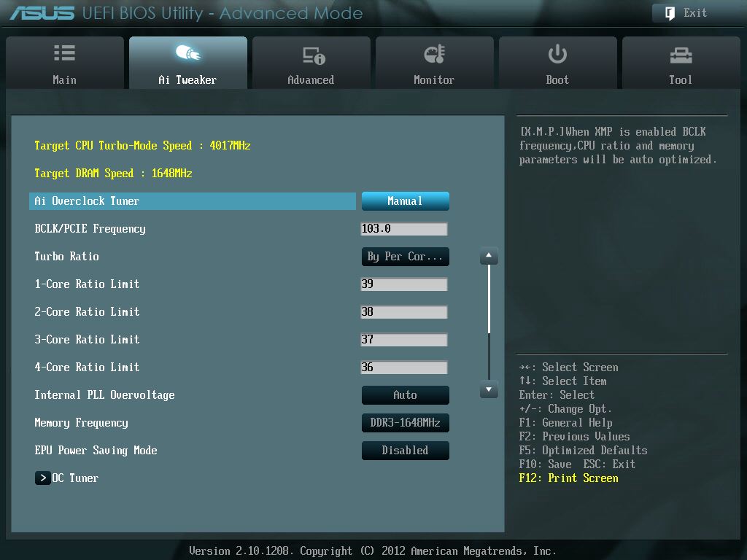
Task: Open the Boot tab
Action: pos(558,63)
